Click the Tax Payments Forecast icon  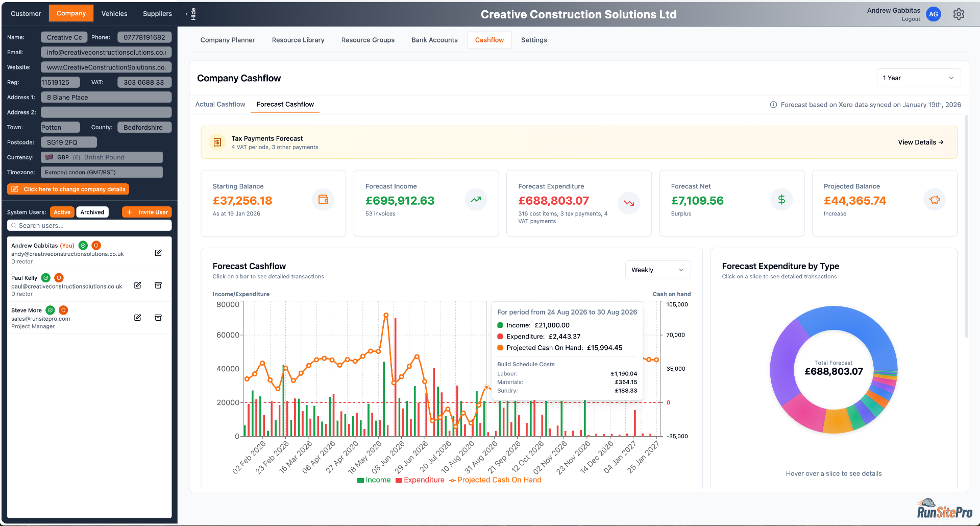coord(217,142)
